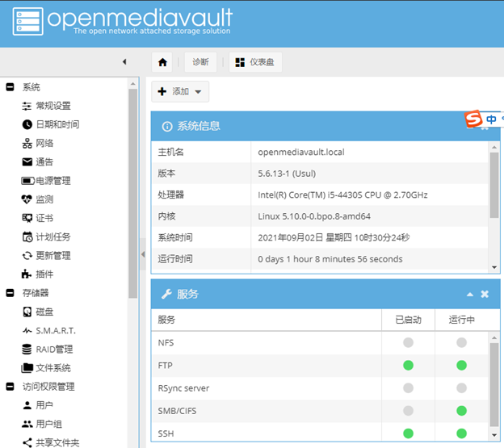
Task: Click the home icon button
Action: click(162, 62)
